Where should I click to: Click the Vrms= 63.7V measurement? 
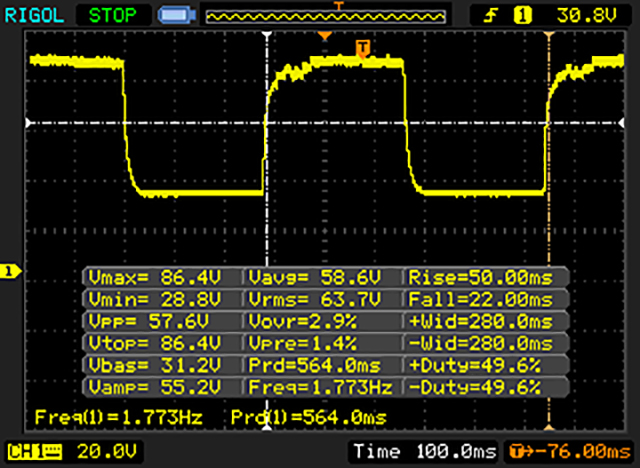tap(315, 300)
